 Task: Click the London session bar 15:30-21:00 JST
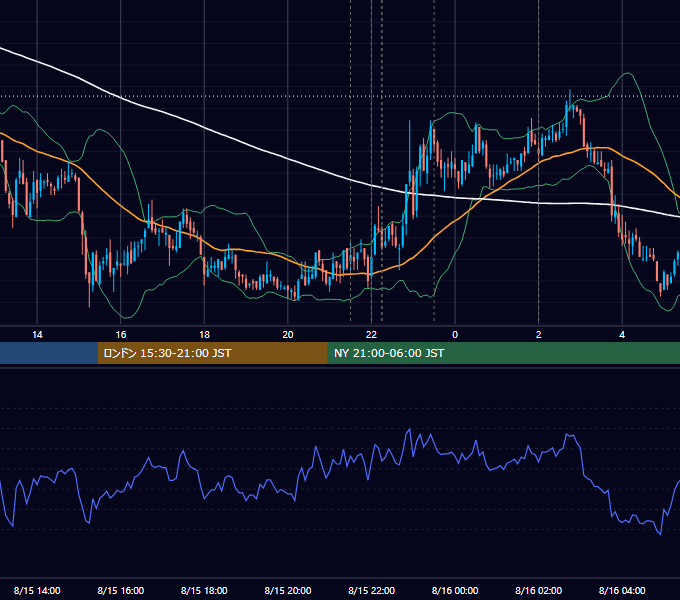click(x=212, y=353)
